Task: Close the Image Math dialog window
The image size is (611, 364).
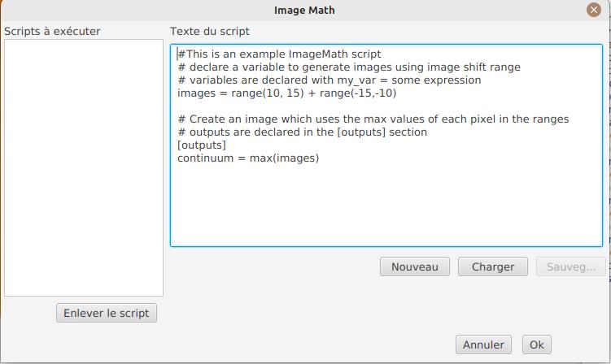Action: 593,11
